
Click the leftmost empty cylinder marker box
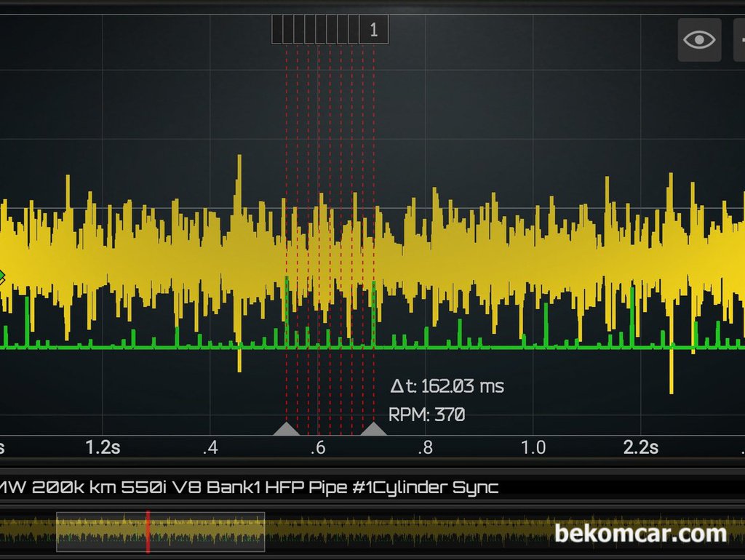pyautogui.click(x=276, y=30)
